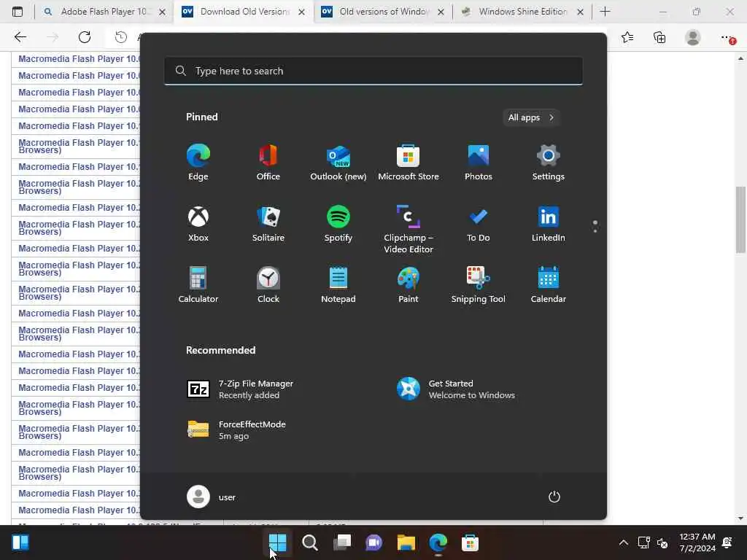Open a new browser tab
This screenshot has width=747, height=560.
pyautogui.click(x=605, y=12)
